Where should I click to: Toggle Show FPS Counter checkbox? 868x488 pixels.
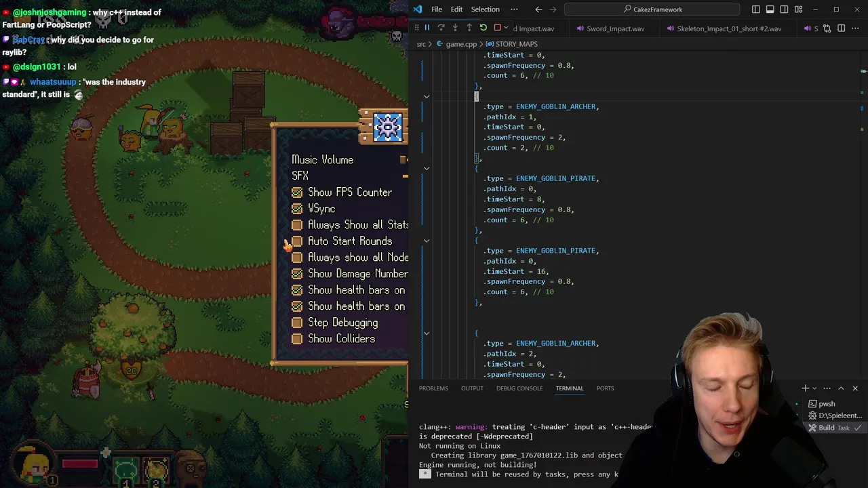pos(297,192)
